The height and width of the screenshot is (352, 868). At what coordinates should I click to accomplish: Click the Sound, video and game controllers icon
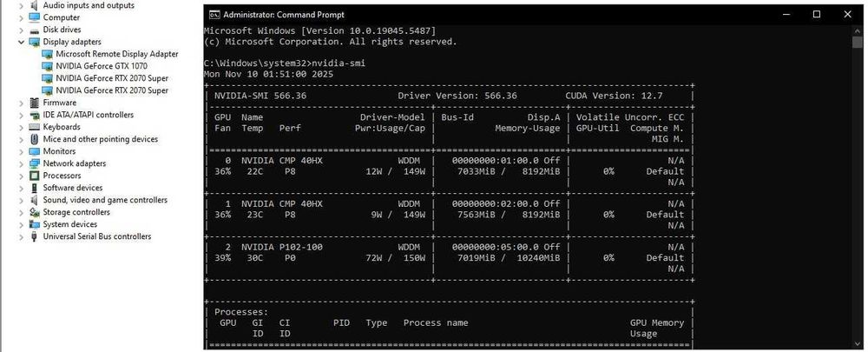click(35, 200)
